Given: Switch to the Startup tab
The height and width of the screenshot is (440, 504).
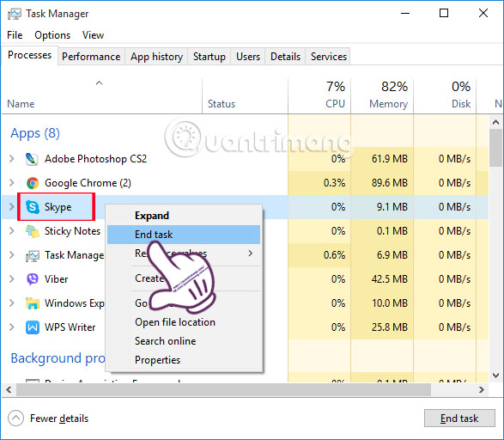Looking at the screenshot, I should [209, 57].
